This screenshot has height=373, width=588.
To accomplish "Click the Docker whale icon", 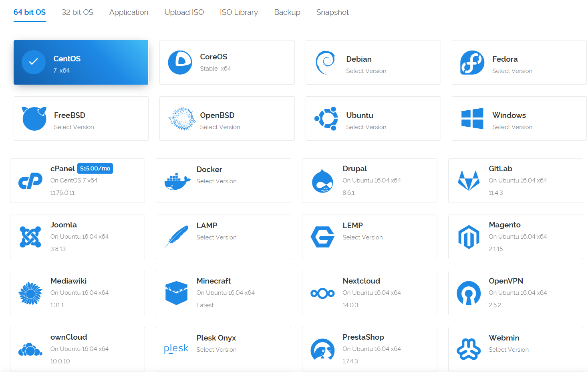I will (x=177, y=182).
